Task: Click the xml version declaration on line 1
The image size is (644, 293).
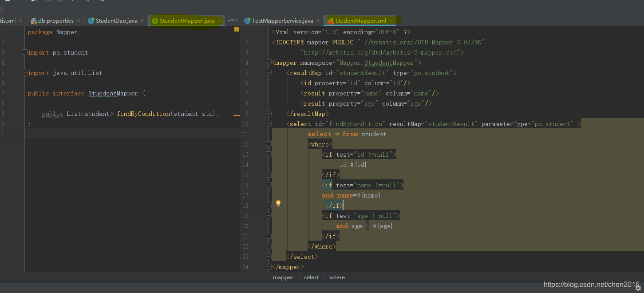Action: (x=341, y=32)
